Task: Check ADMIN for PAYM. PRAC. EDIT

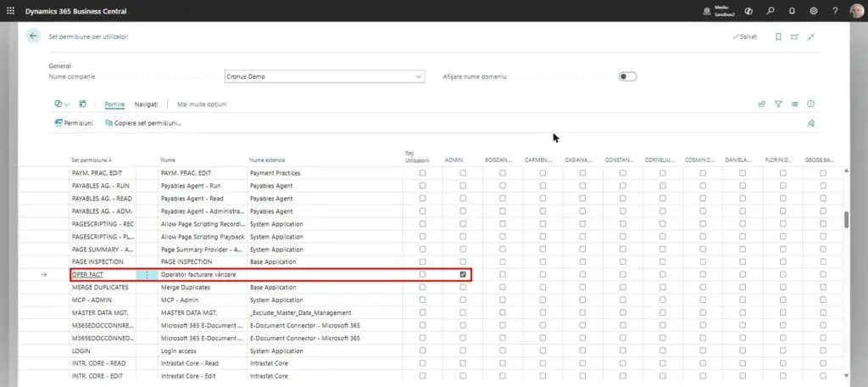Action: pyautogui.click(x=463, y=173)
